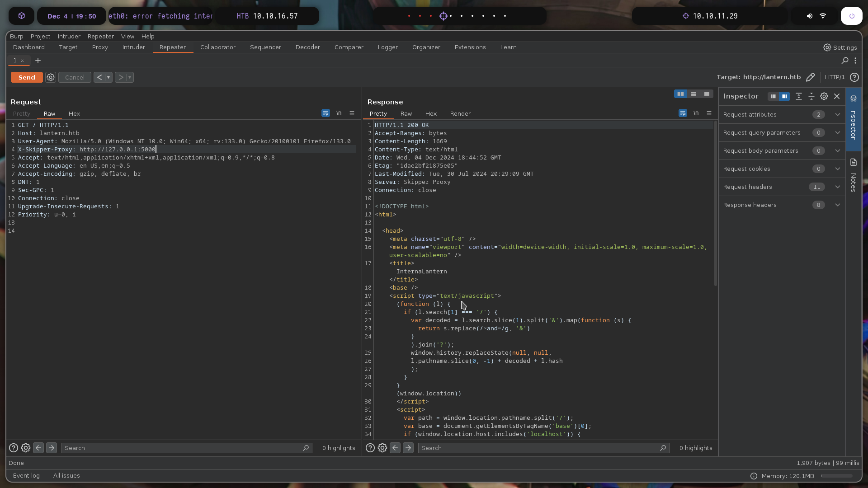
Task: Expand Response headers section
Action: pyautogui.click(x=782, y=205)
